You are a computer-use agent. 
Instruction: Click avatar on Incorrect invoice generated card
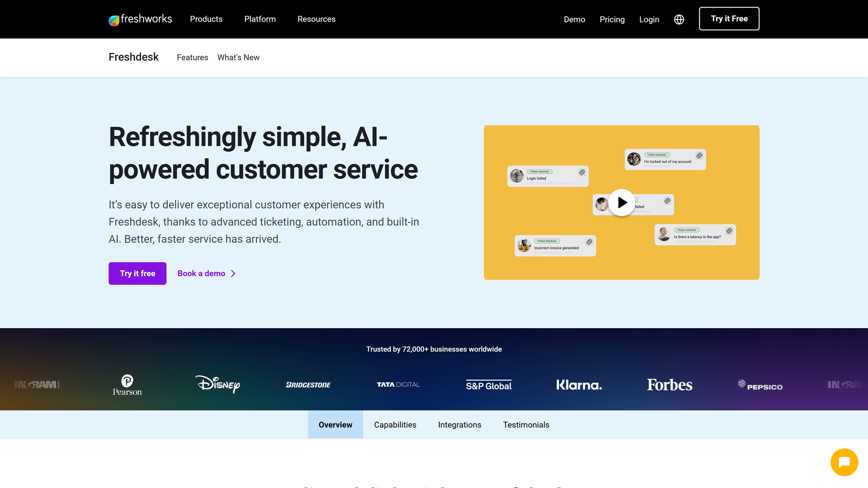(x=524, y=245)
